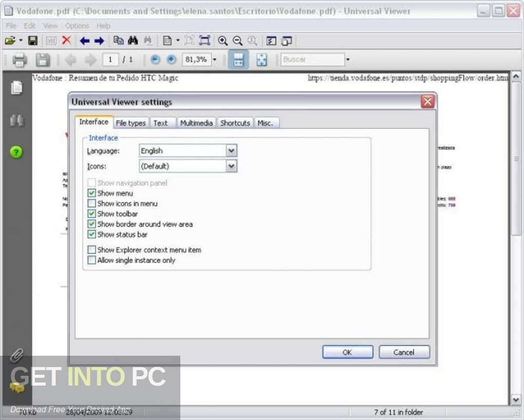Click the zoom percentage field 81,3%
The height and width of the screenshot is (420, 524).
pyautogui.click(x=196, y=60)
